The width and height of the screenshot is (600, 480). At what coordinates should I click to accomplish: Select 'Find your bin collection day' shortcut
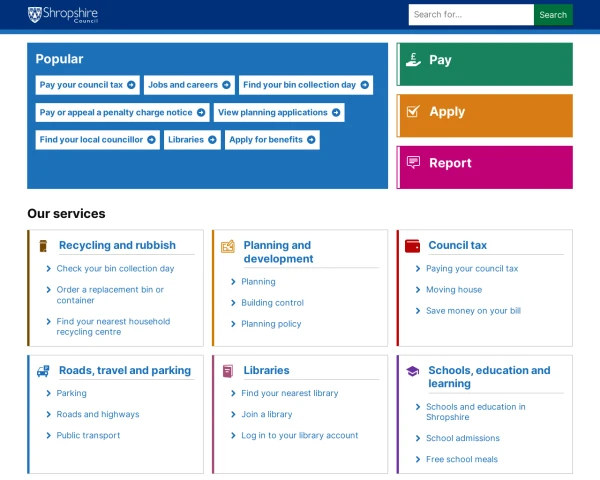tap(305, 85)
